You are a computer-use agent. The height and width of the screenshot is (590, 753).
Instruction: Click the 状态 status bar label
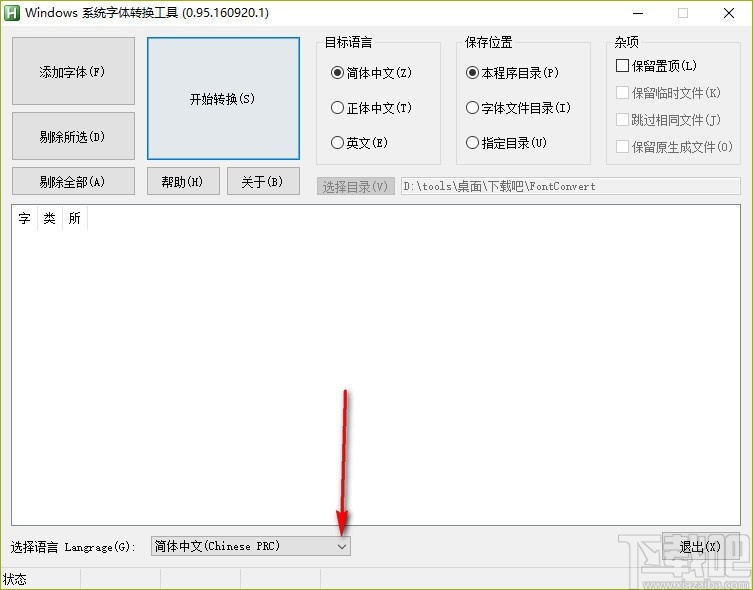15,579
